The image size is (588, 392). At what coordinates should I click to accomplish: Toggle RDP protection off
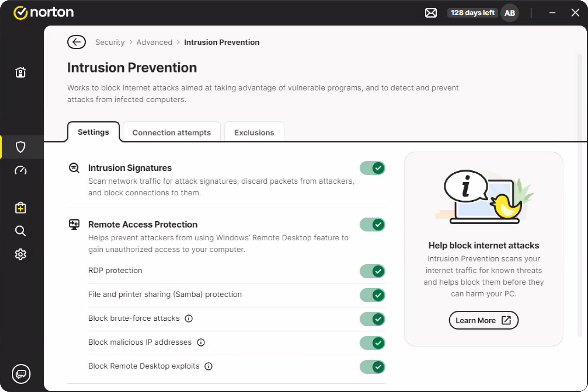372,271
